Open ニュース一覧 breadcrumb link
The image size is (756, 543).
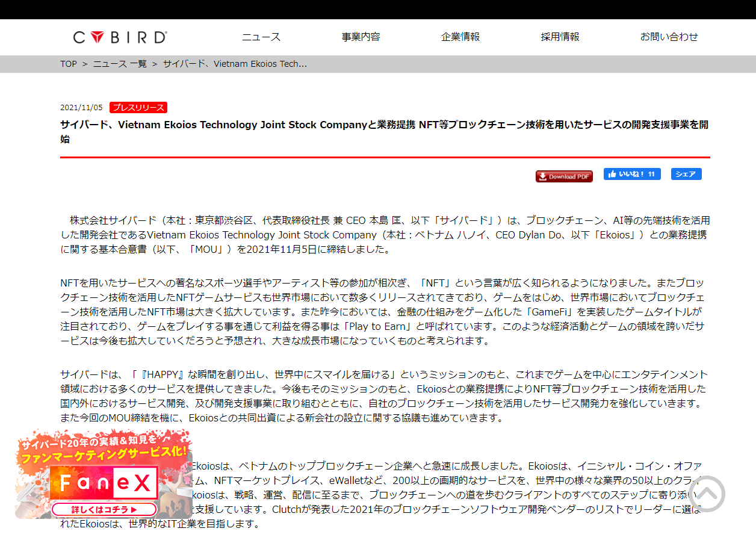tap(120, 64)
